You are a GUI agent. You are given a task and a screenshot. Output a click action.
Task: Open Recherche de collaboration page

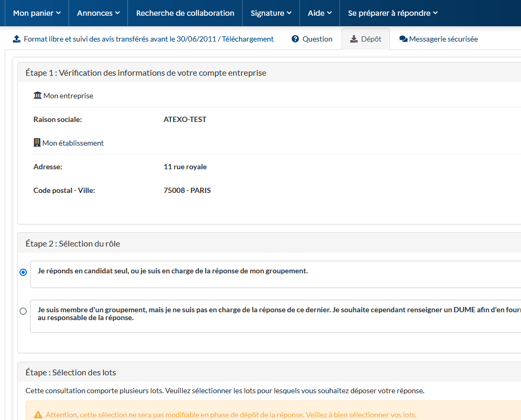[x=185, y=13]
